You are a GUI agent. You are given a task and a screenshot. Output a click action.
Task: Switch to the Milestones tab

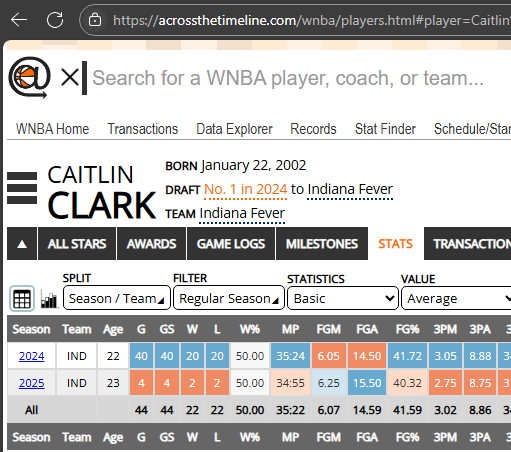[322, 244]
